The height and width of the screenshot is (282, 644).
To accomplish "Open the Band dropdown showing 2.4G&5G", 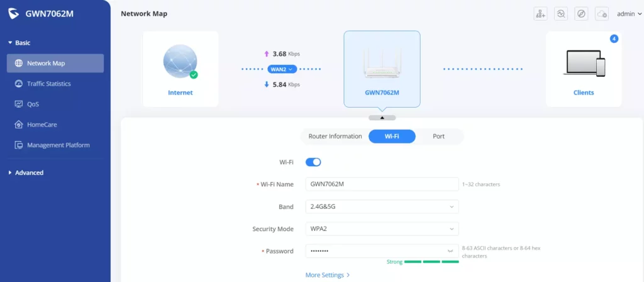I will click(x=382, y=206).
